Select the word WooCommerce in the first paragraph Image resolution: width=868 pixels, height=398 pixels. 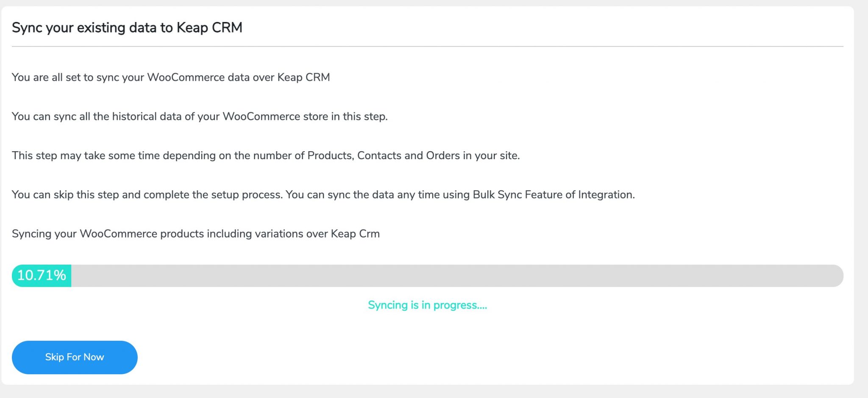click(183, 77)
